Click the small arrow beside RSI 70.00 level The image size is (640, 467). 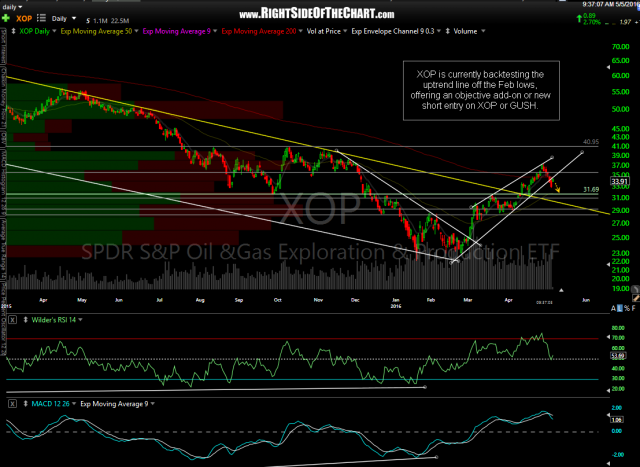pyautogui.click(x=609, y=338)
